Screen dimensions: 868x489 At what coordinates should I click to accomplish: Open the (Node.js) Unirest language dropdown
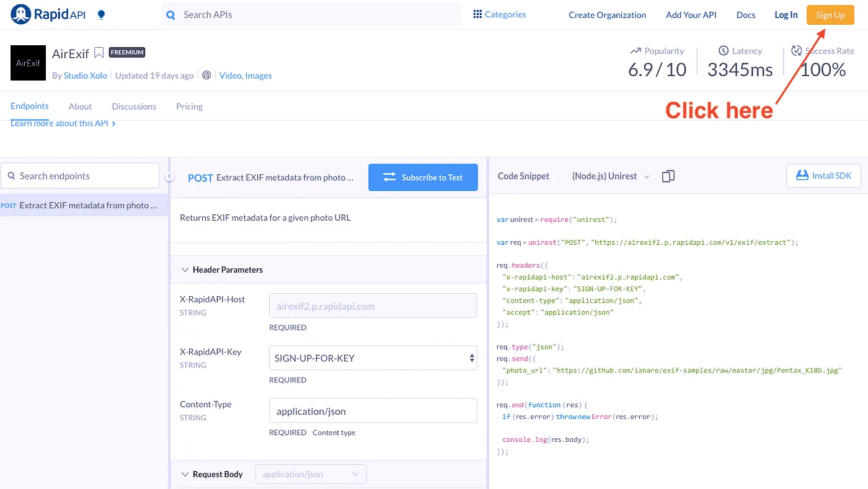pyautogui.click(x=611, y=176)
